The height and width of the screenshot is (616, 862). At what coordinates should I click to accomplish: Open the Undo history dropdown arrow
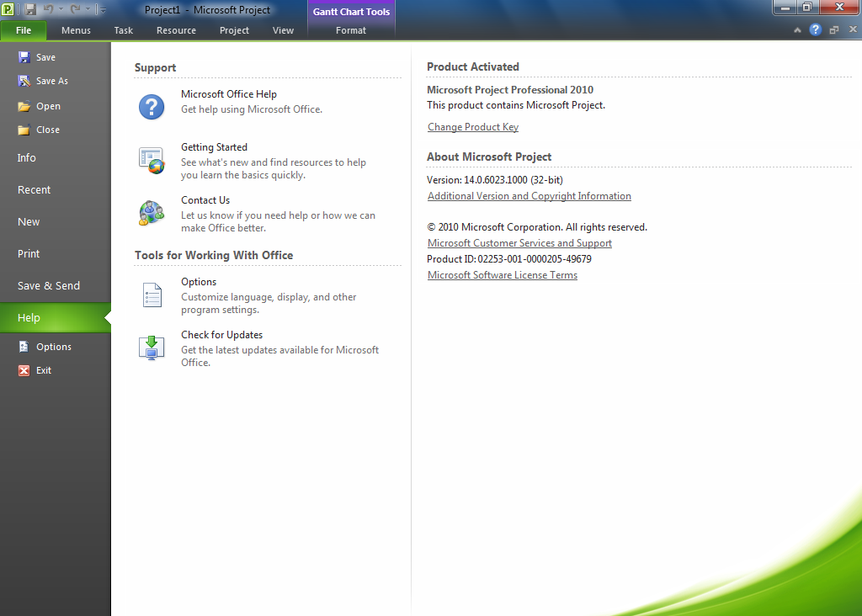click(61, 9)
